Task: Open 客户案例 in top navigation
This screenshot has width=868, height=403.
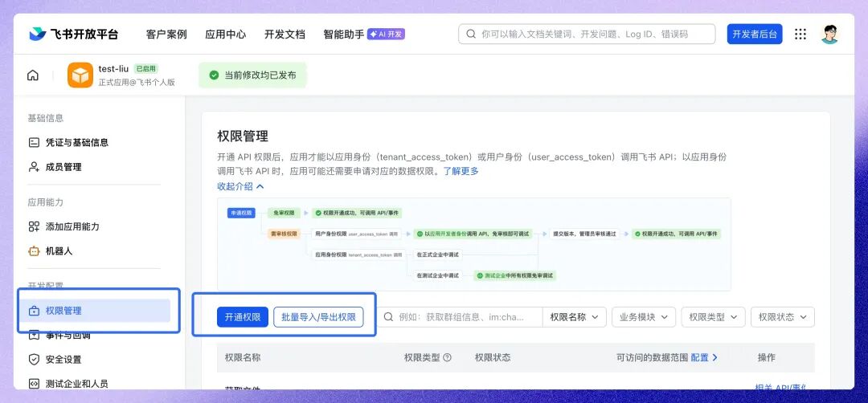Action: [166, 35]
